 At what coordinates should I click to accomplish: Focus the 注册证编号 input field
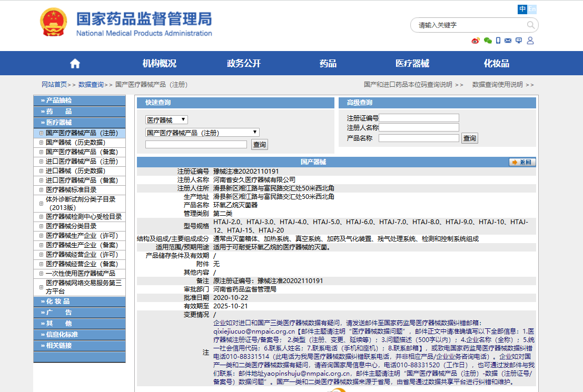pyautogui.click(x=419, y=118)
